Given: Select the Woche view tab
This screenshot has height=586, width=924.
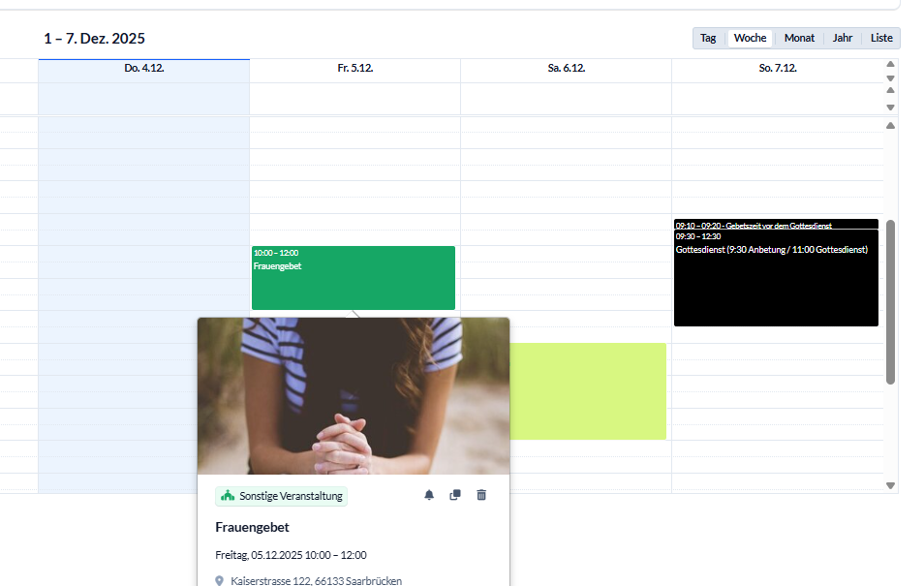Looking at the screenshot, I should [750, 38].
